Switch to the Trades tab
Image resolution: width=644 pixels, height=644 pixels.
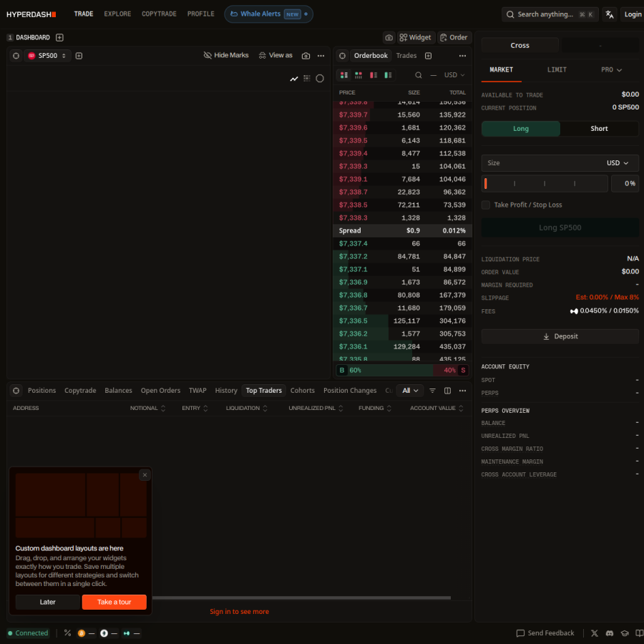406,55
